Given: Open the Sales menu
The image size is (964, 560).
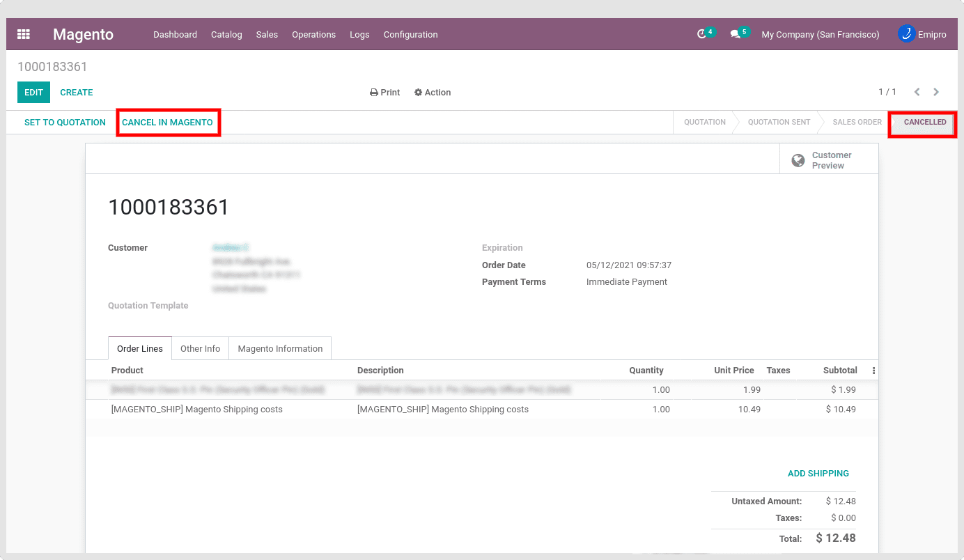Looking at the screenshot, I should pos(267,35).
